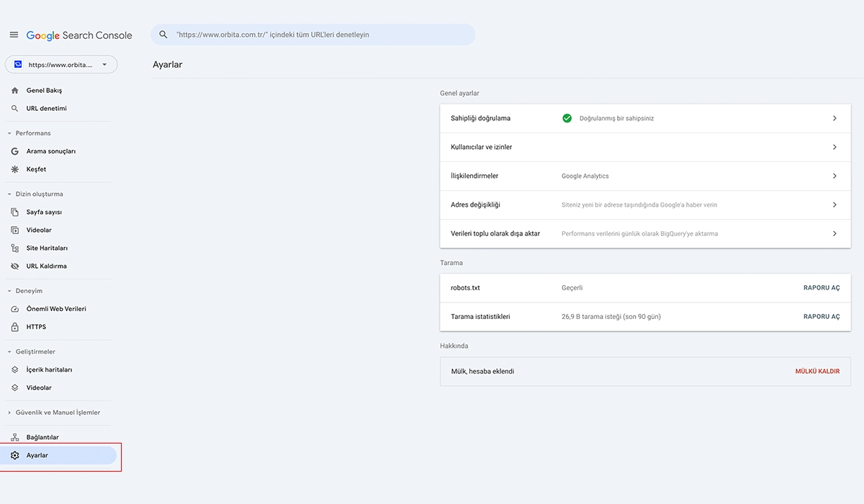The height and width of the screenshot is (504, 864).
Task: Open chevron on Adres değişikliği row
Action: click(834, 204)
